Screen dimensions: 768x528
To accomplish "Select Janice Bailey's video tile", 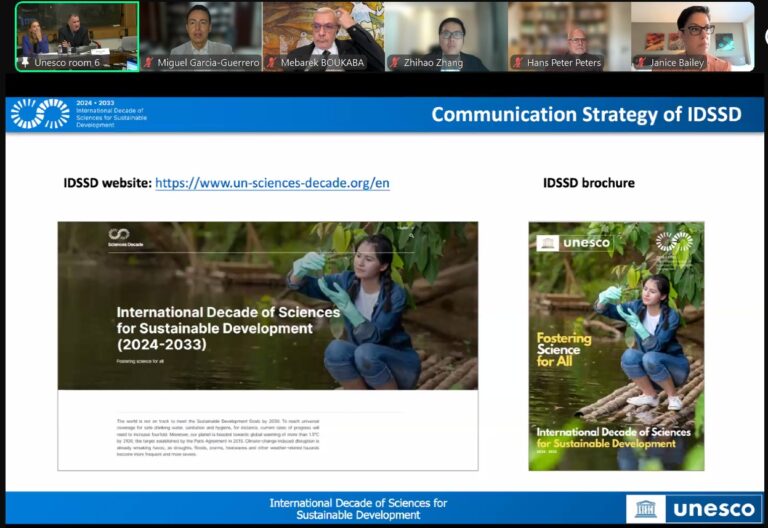I will (x=693, y=36).
